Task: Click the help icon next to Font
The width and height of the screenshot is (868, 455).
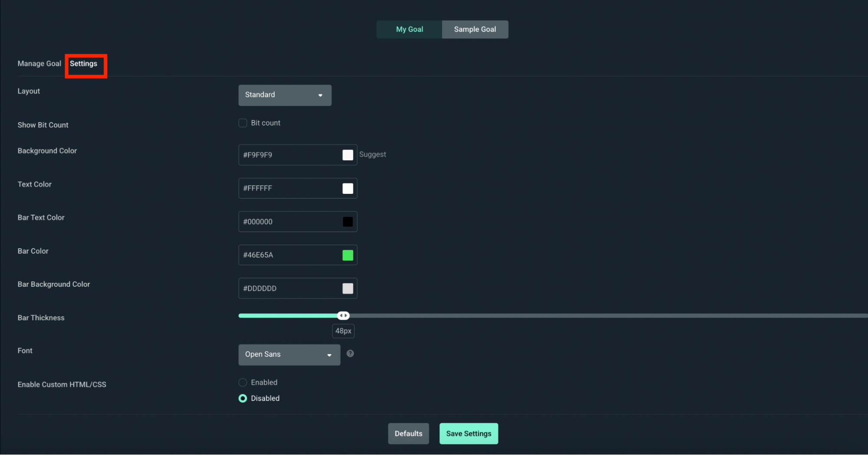Action: (x=350, y=353)
